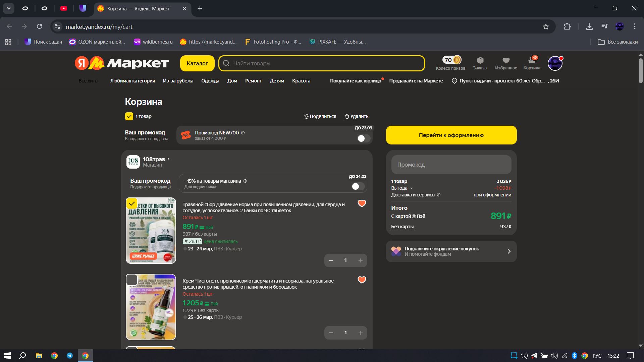
Task: Click the Удалить trash icon
Action: 347,116
